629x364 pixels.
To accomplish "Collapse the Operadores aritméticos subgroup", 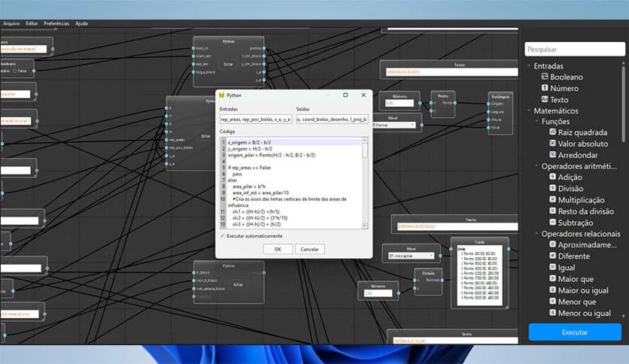I will [536, 165].
